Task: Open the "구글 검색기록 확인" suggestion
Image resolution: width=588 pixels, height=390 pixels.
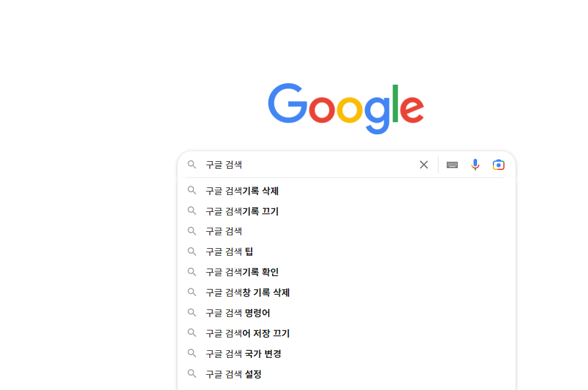Action: point(241,272)
